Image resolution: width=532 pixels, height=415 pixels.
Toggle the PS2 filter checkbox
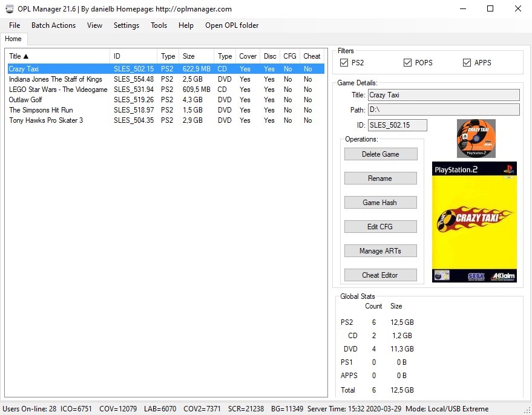click(344, 63)
